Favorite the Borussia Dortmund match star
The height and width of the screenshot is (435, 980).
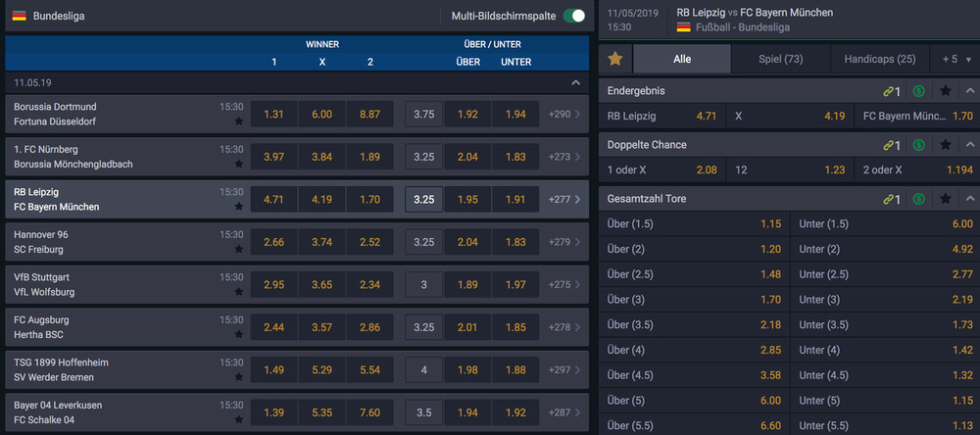coord(239,121)
